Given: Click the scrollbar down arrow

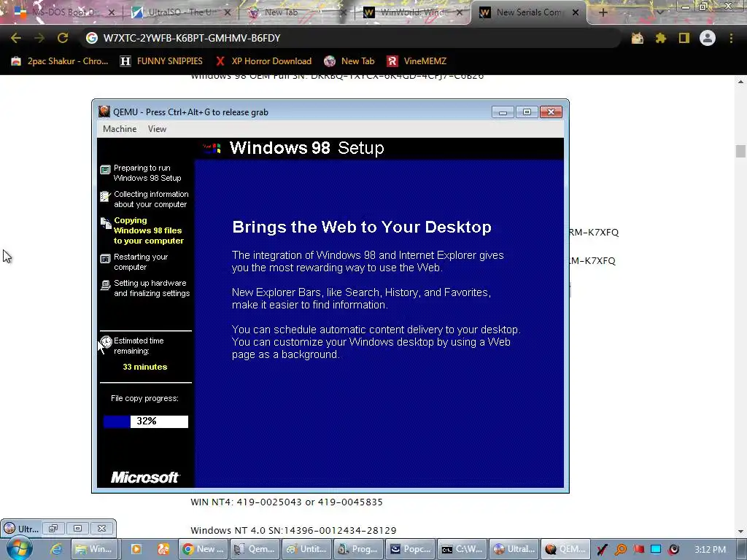Looking at the screenshot, I should click(740, 532).
